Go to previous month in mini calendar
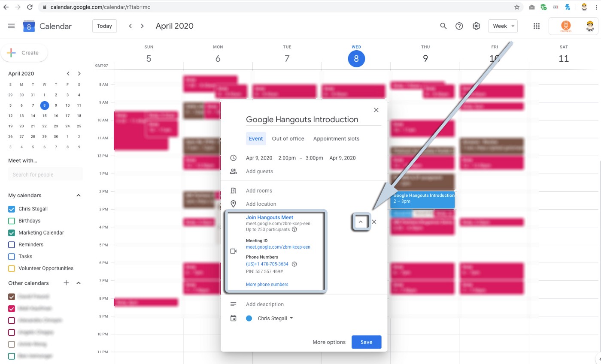Screen dimensions: 601x364 tap(68, 74)
